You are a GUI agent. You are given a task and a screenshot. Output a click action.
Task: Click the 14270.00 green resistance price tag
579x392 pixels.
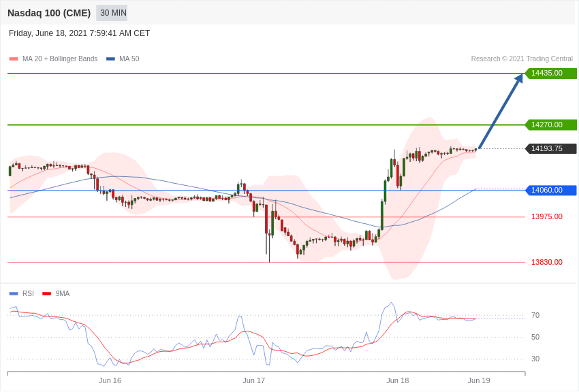pyautogui.click(x=550, y=125)
